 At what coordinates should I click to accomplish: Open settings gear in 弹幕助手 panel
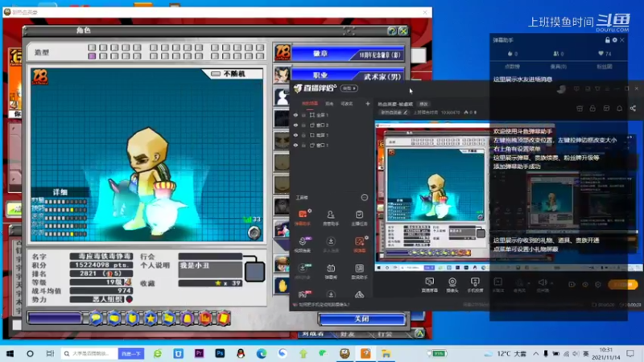615,40
